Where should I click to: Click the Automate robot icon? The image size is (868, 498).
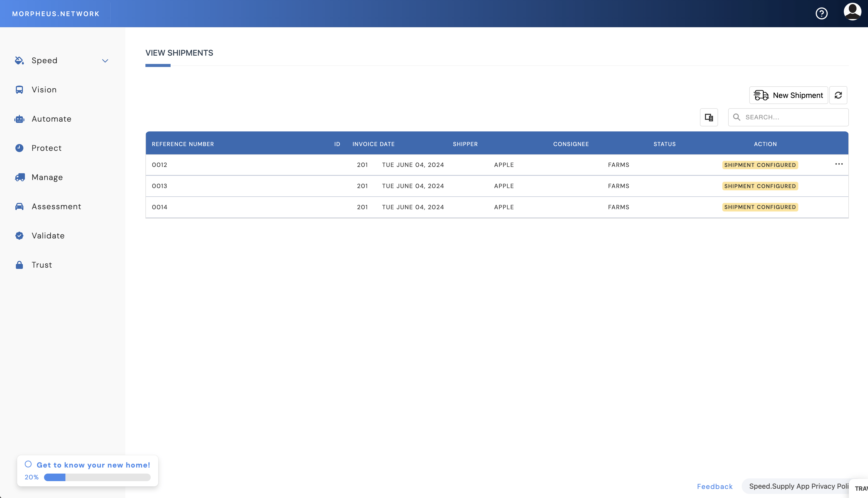(19, 119)
